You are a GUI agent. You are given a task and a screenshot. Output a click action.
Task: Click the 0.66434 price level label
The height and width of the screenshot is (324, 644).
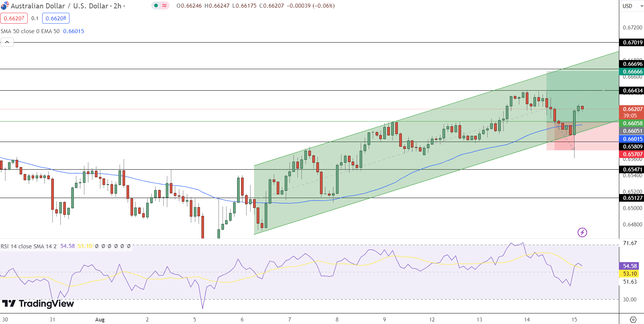pos(632,91)
